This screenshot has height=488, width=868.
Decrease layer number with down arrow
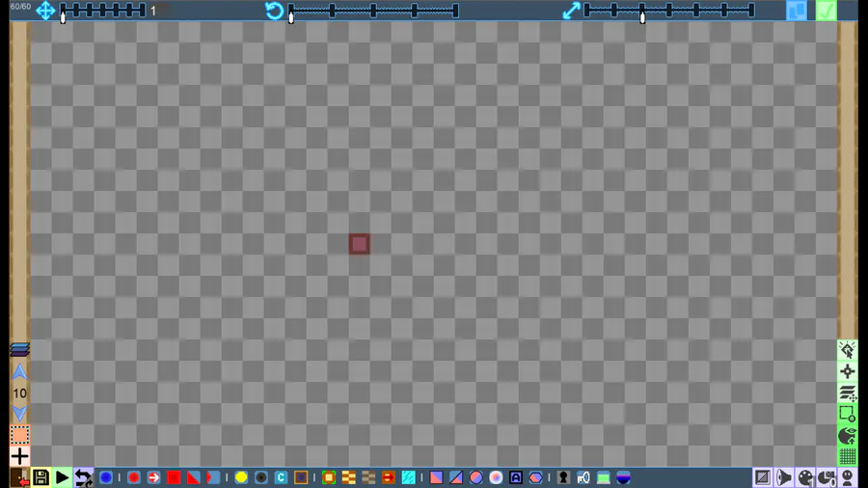tap(20, 414)
